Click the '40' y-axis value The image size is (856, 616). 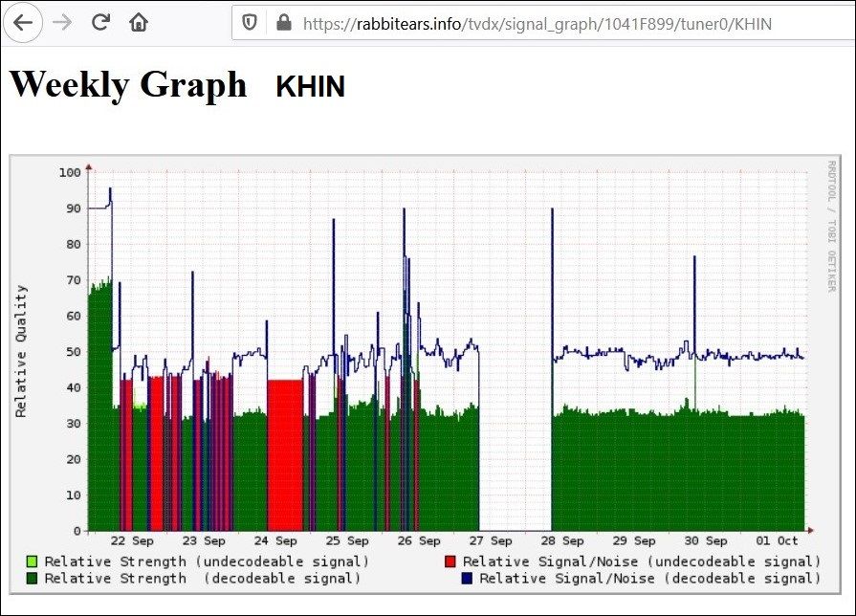tap(74, 387)
